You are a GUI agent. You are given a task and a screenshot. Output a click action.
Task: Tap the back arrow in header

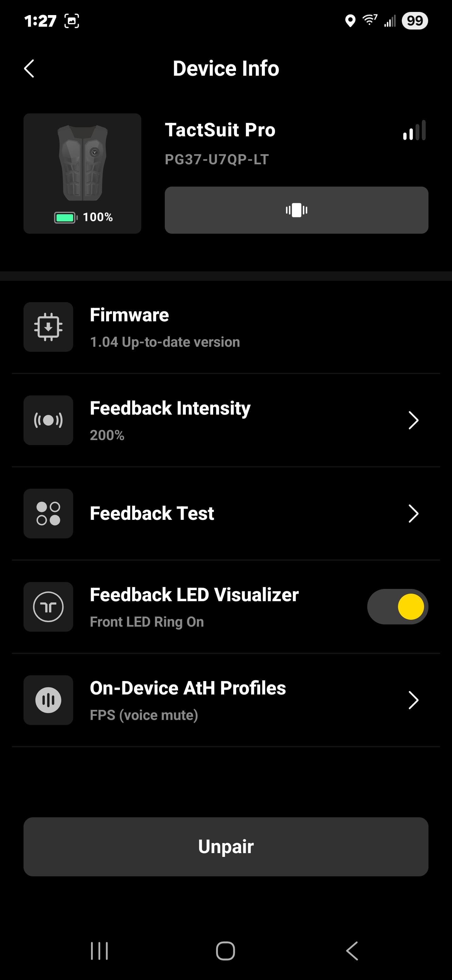click(x=29, y=68)
